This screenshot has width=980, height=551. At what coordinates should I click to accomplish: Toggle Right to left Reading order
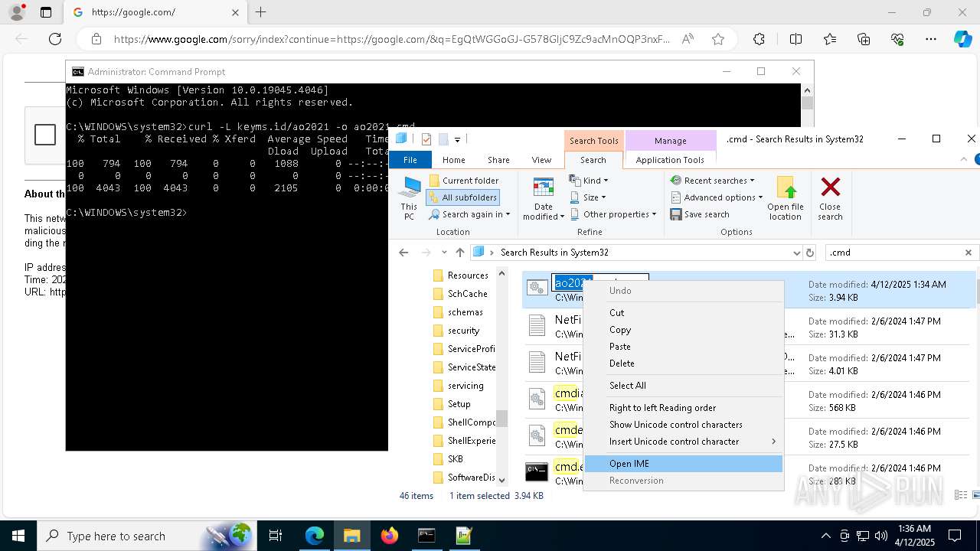coord(684,408)
